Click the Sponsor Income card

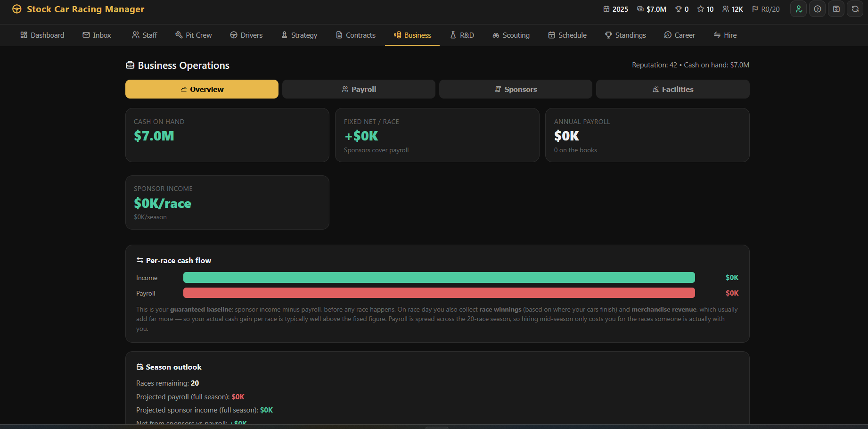[x=227, y=202]
